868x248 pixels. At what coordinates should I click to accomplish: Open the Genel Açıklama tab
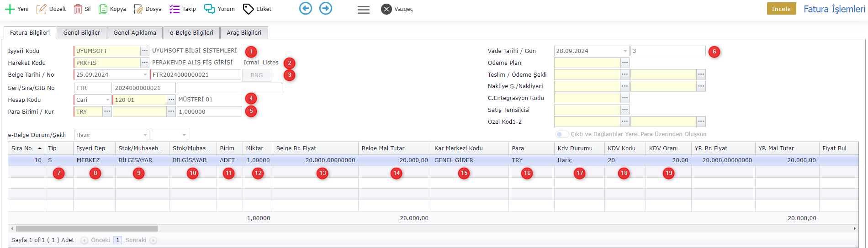tap(135, 33)
